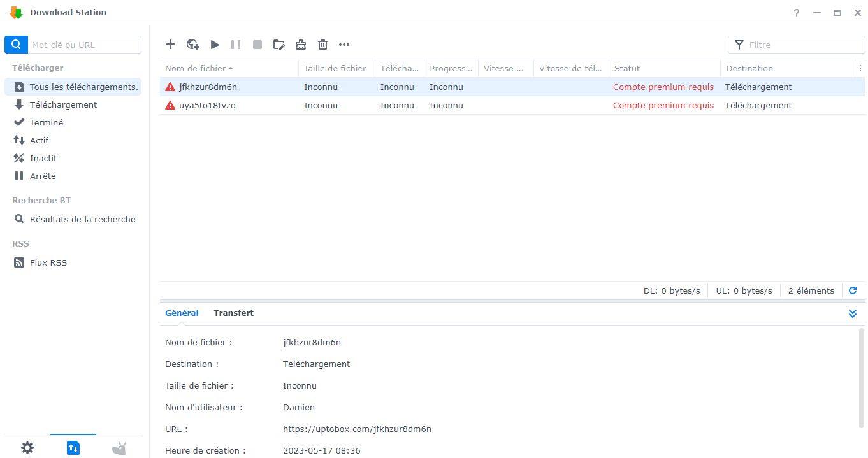The width and height of the screenshot is (868, 458).
Task: Refresh the download list
Action: click(x=853, y=290)
